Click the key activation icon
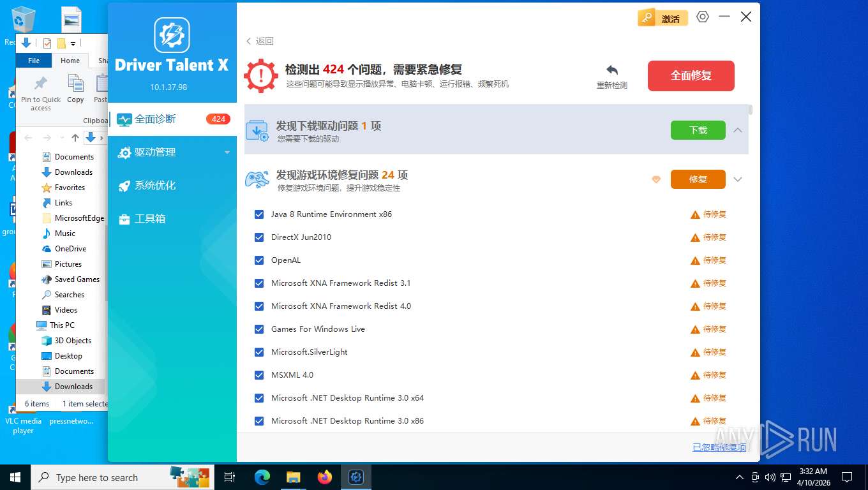 click(x=647, y=18)
